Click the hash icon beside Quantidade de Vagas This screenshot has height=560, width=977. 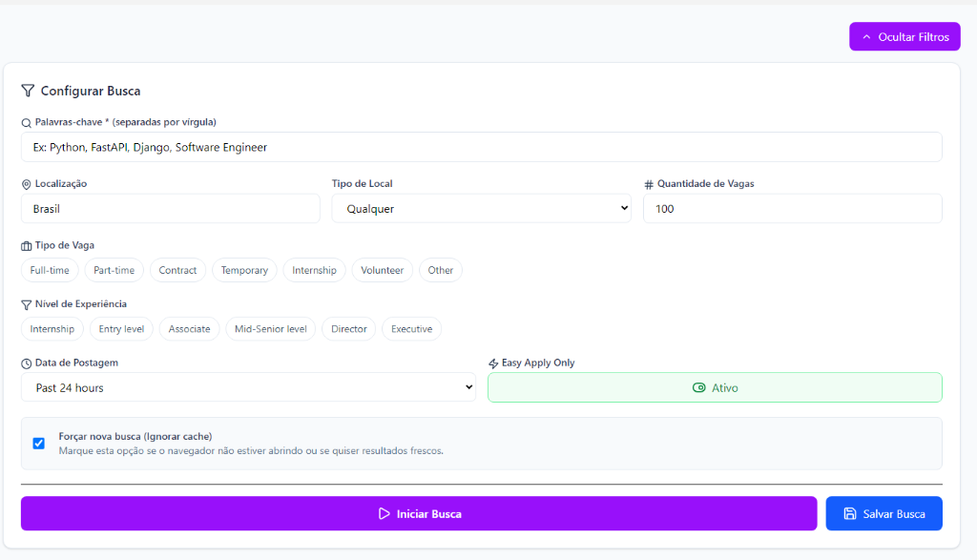649,184
